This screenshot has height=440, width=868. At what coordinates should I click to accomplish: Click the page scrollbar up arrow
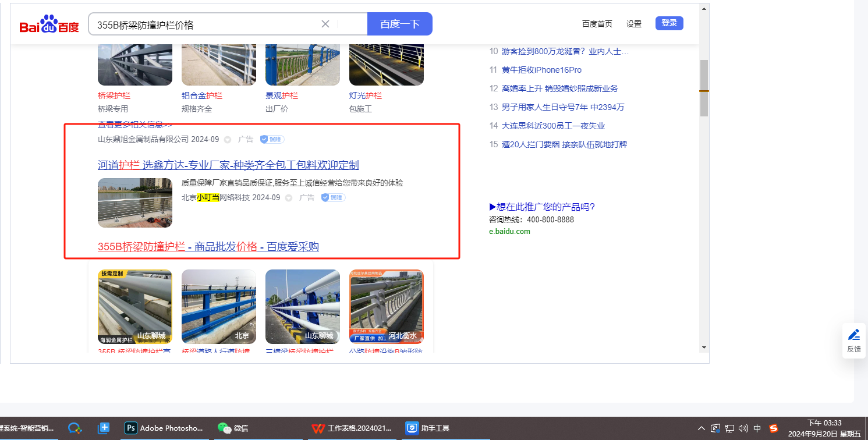[704, 9]
